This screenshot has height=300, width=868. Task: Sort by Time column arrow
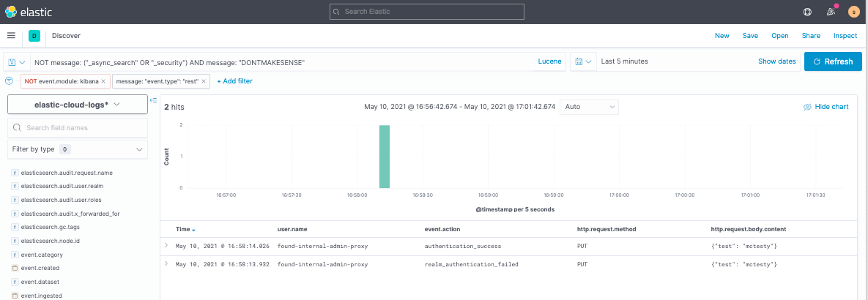tap(194, 229)
